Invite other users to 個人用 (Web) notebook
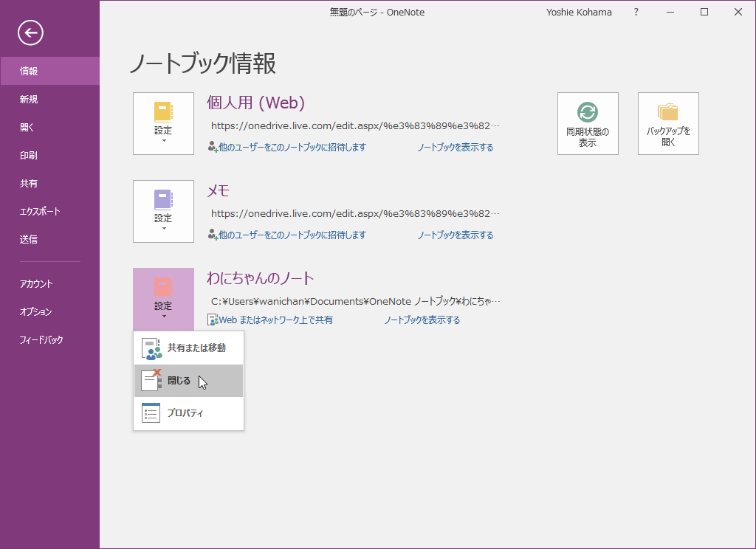 (x=287, y=147)
